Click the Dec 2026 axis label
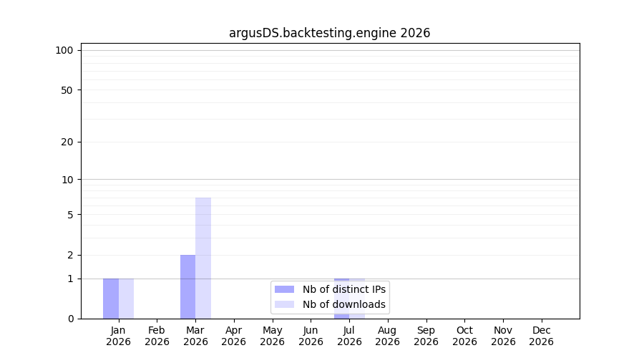Screen dimensions: 644x358 tap(542, 336)
